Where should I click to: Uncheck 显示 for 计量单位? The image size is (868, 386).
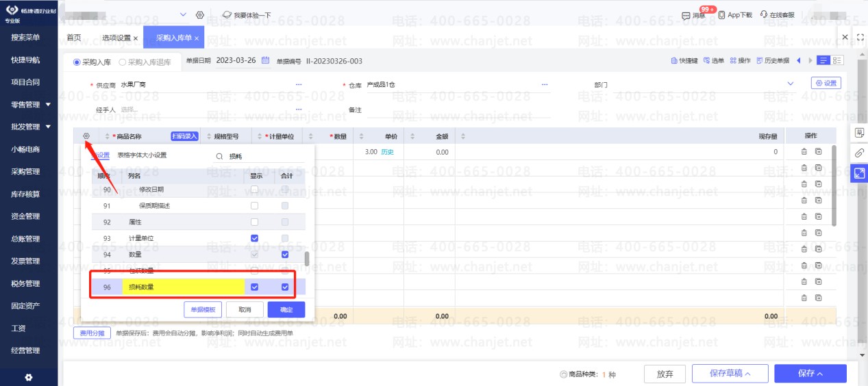[255, 238]
